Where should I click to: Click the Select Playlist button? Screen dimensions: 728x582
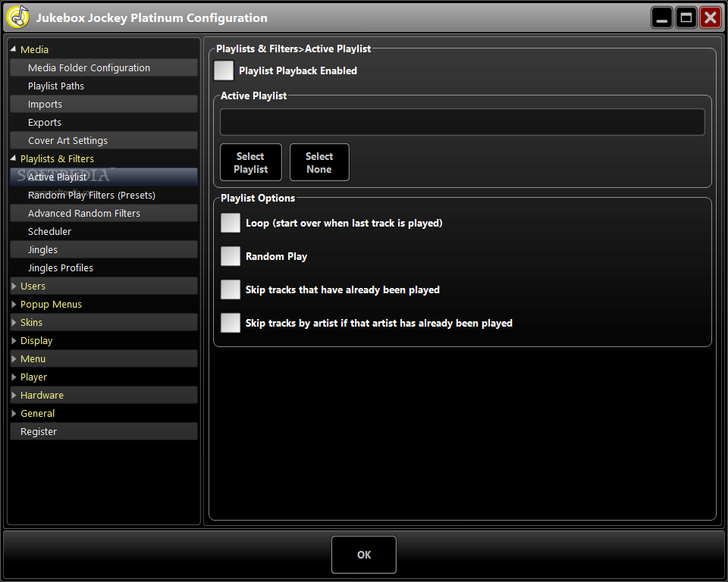tap(251, 162)
